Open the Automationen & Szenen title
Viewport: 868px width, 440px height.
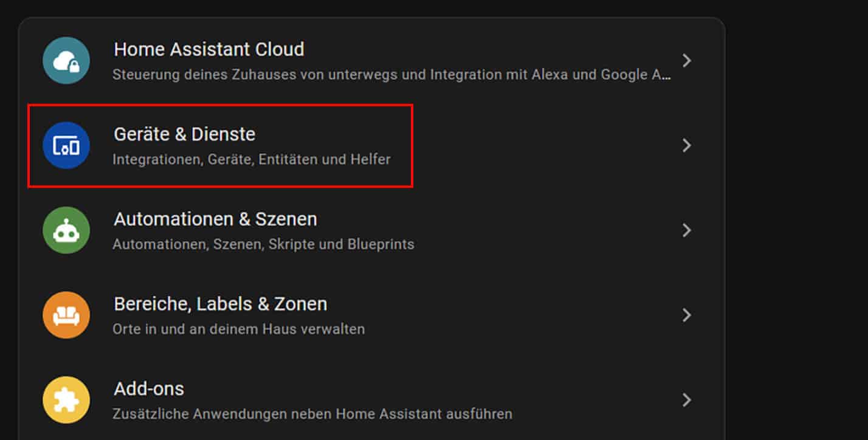point(215,219)
